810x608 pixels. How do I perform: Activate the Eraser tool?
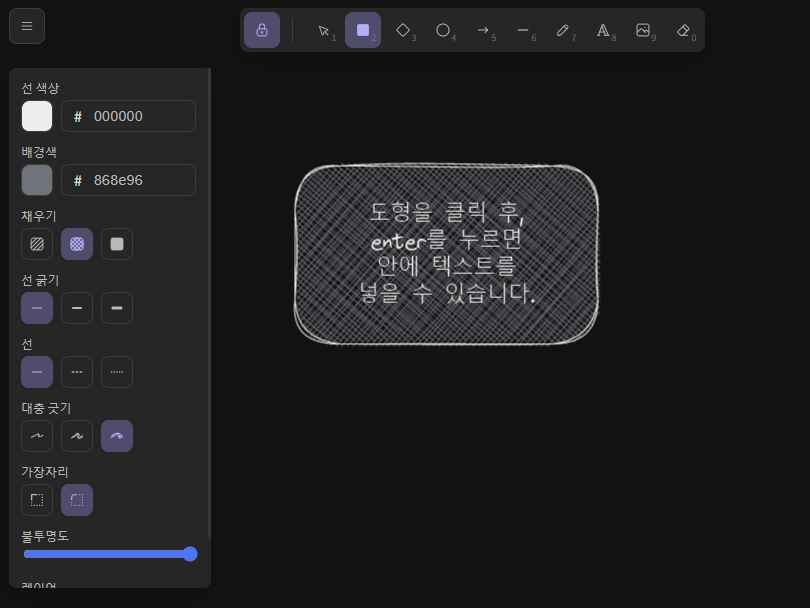coord(684,30)
